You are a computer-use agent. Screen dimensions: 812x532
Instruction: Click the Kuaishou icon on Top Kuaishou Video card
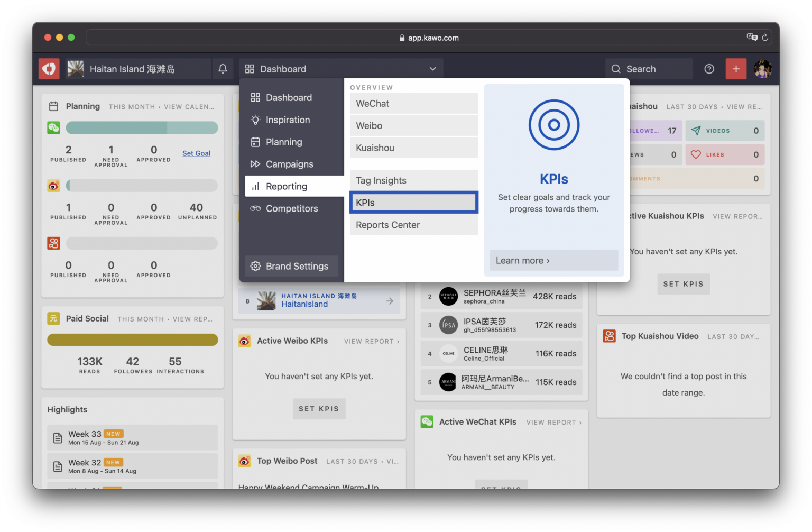point(609,336)
